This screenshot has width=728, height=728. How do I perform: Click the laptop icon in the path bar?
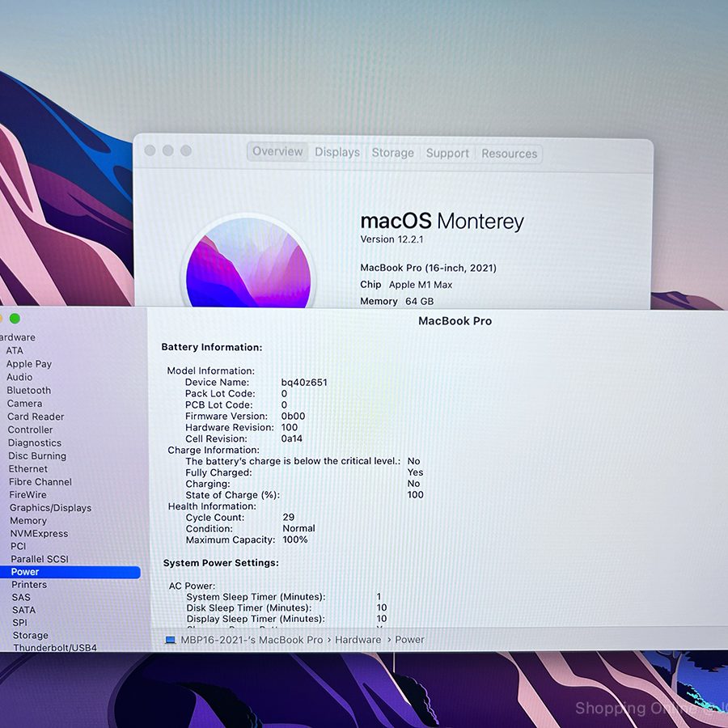point(171,640)
